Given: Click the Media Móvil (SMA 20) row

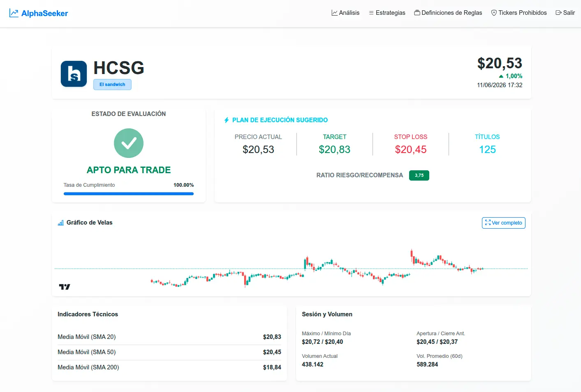Looking at the screenshot, I should pos(169,337).
